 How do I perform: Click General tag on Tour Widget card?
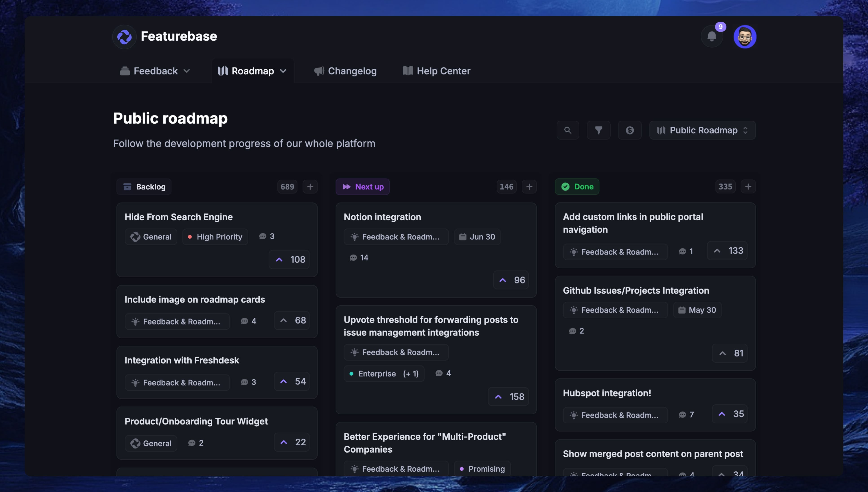point(151,443)
